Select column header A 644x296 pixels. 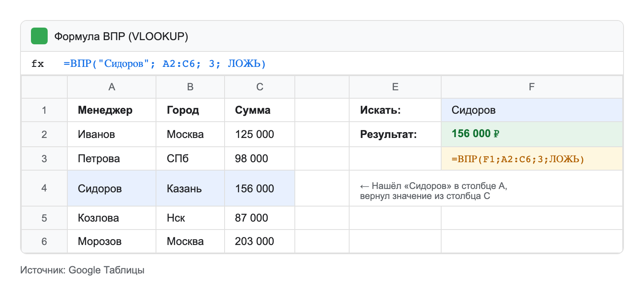[x=111, y=87]
